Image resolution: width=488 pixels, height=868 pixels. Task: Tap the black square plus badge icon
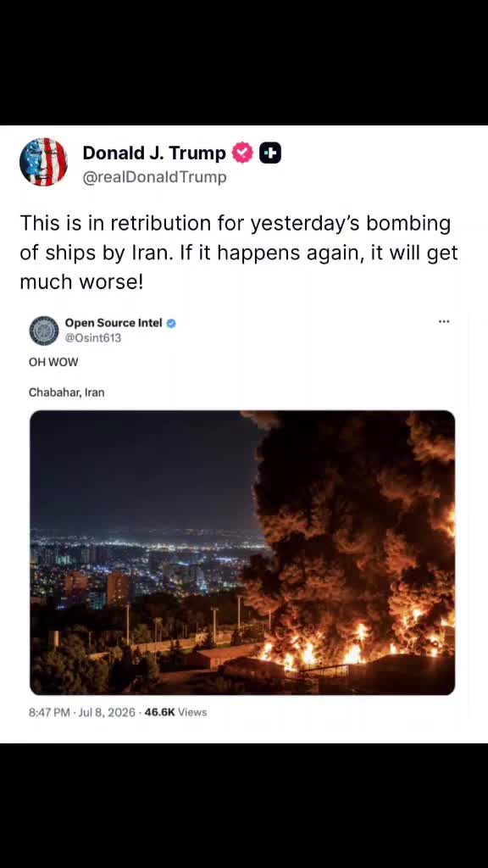(270, 153)
